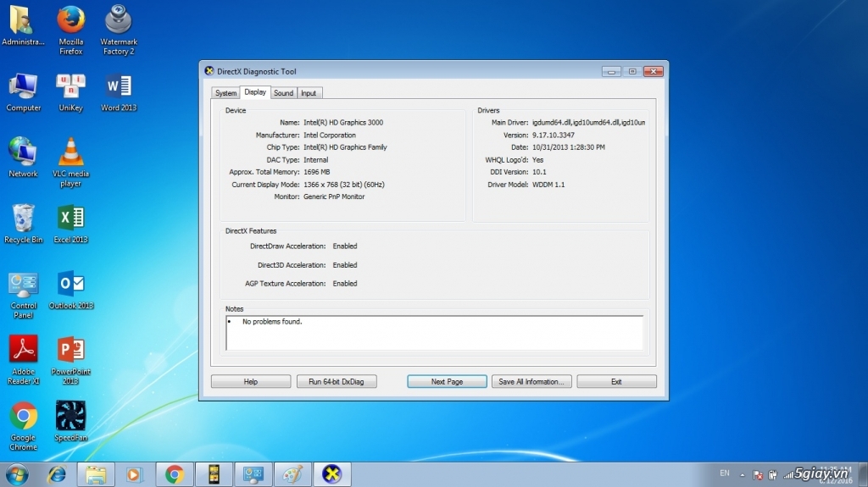868x487 pixels.
Task: Click the Next Page button
Action: point(447,382)
